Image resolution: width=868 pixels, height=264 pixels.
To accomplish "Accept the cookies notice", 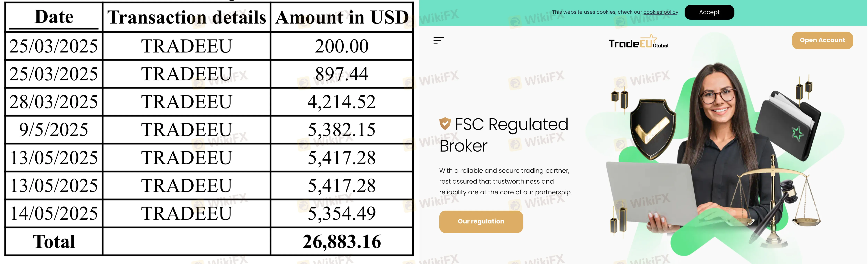I will tap(709, 12).
